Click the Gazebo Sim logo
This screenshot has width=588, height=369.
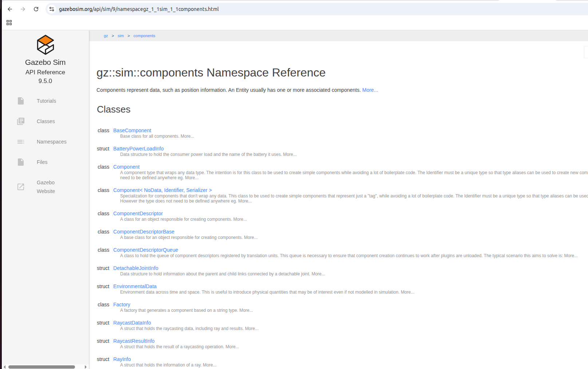point(45,44)
